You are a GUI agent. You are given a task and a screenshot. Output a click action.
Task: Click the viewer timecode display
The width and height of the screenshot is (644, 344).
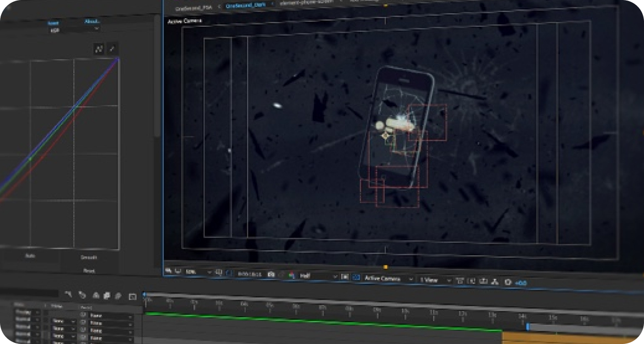coord(249,274)
